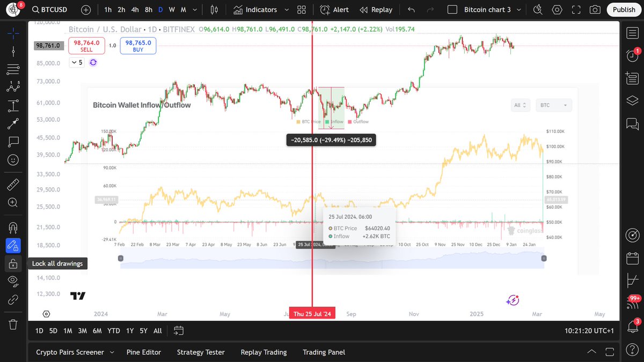Open the chat messages panel
The width and height of the screenshot is (644, 362).
[x=632, y=124]
